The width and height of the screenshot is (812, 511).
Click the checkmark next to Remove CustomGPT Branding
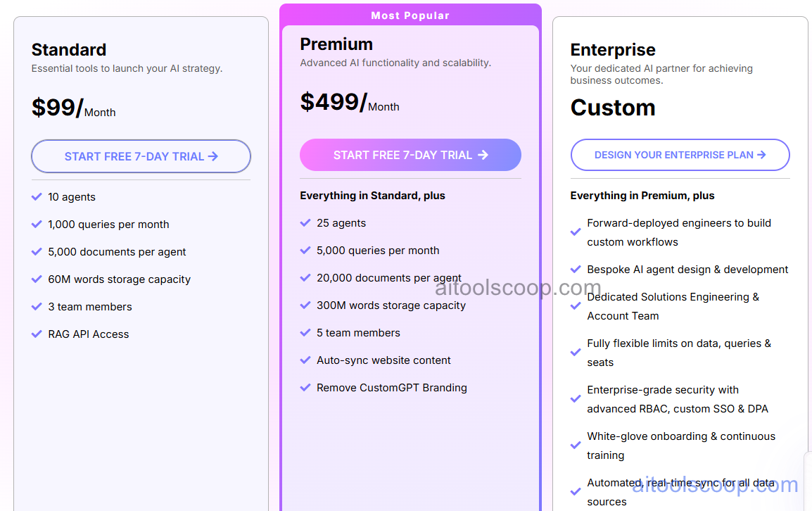[x=306, y=387]
